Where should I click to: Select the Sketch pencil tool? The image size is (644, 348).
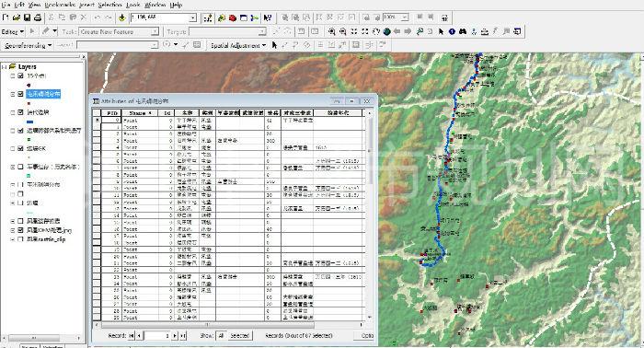coord(46,31)
